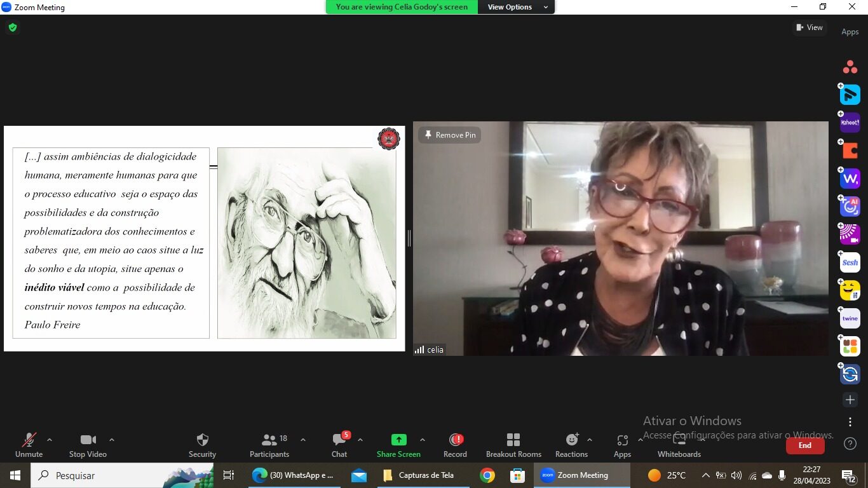Open the Kahoot app icon in sidebar

(850, 123)
